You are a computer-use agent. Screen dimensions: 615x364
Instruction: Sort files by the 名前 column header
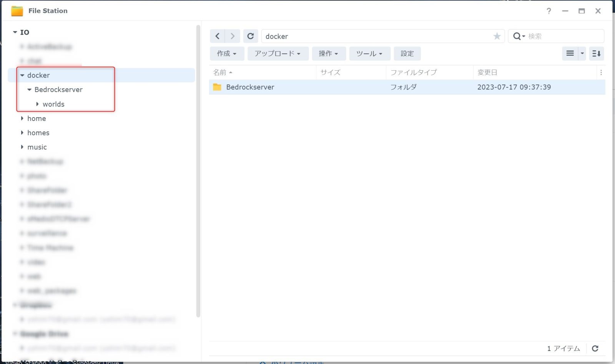(x=220, y=72)
